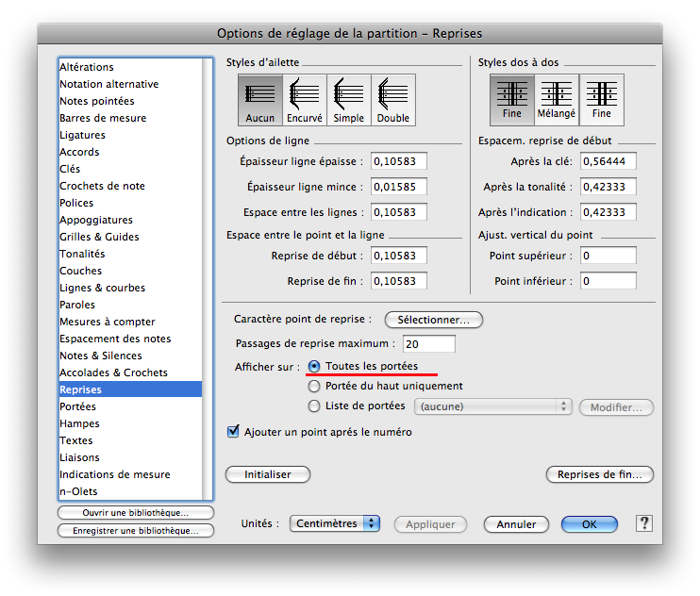Screen dimensions: 700x596
Task: Click the Sélectionner... button
Action: [433, 320]
